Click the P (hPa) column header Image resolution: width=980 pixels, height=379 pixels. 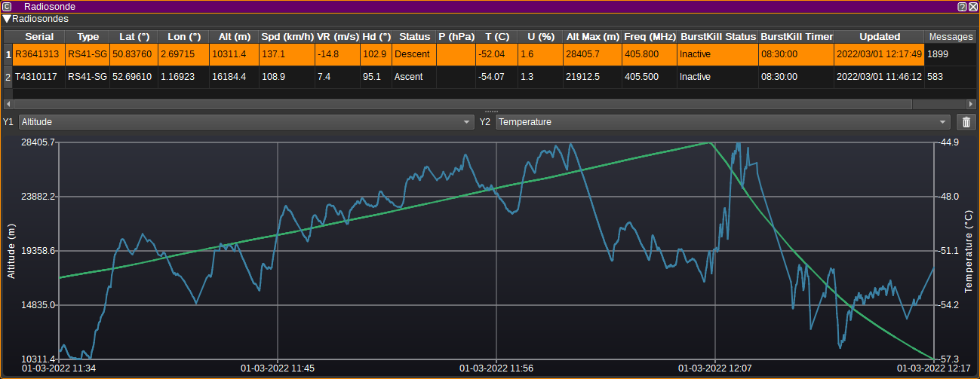click(456, 36)
